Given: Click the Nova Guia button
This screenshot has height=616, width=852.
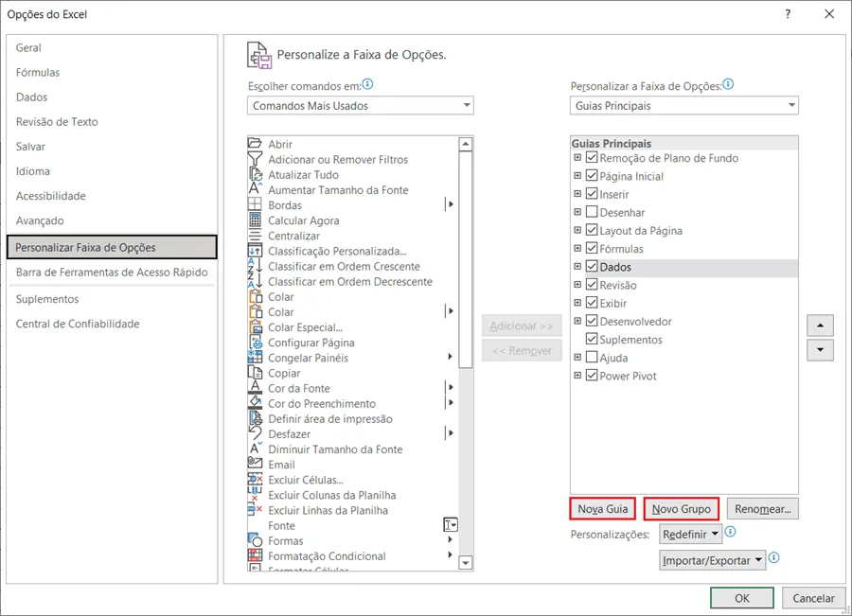Looking at the screenshot, I should [x=603, y=509].
